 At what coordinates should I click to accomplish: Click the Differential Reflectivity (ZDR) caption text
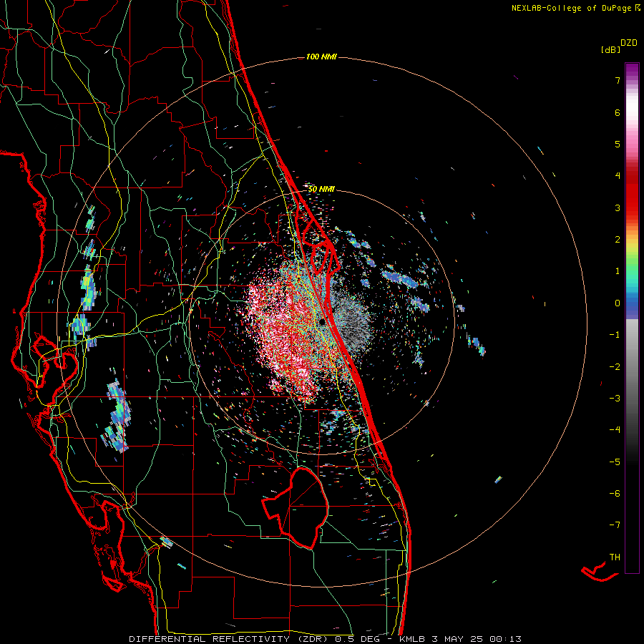(229, 639)
